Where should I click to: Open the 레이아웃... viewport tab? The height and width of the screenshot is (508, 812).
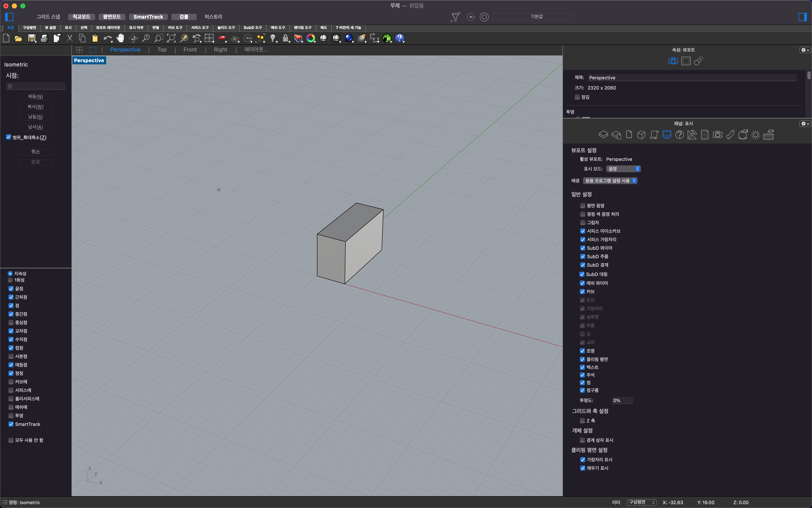(x=256, y=50)
